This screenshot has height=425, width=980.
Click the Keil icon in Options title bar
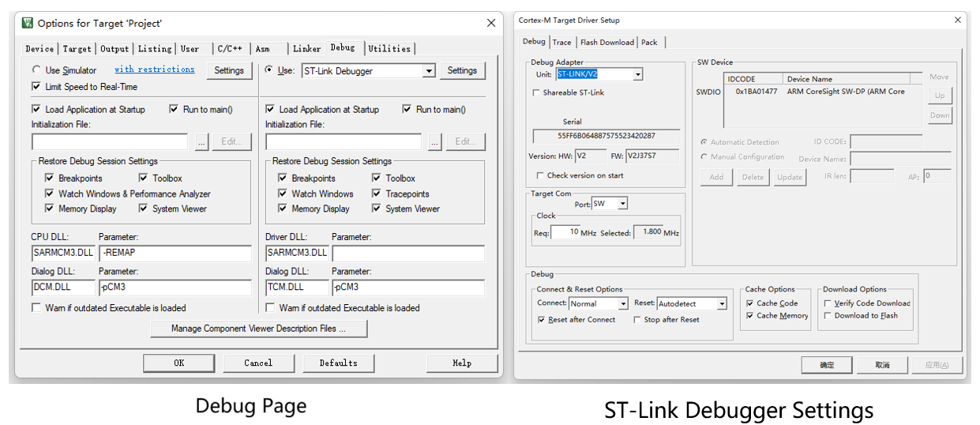(x=27, y=23)
